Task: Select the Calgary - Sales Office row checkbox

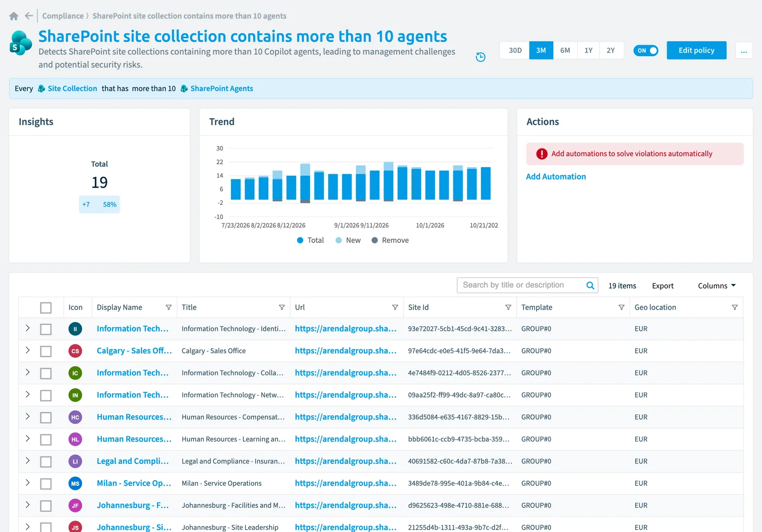Action: pos(46,351)
